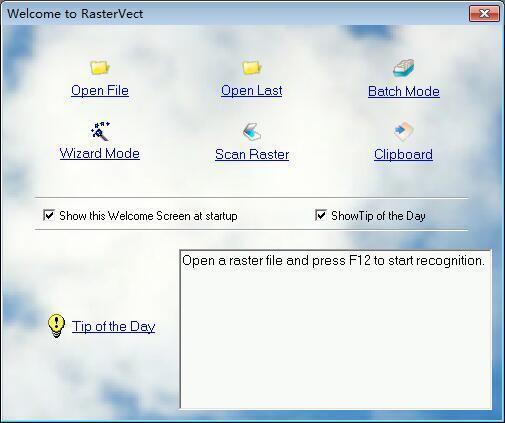Click the scanner icon above Scan Raster
This screenshot has height=423, width=505.
(x=252, y=131)
